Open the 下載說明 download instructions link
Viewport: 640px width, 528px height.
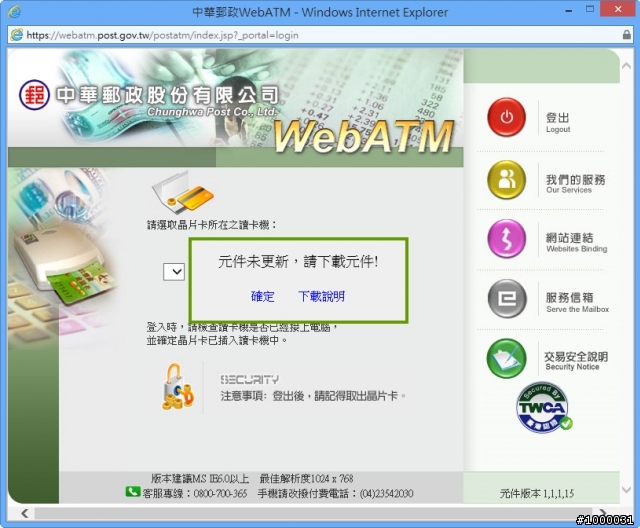[x=321, y=296]
